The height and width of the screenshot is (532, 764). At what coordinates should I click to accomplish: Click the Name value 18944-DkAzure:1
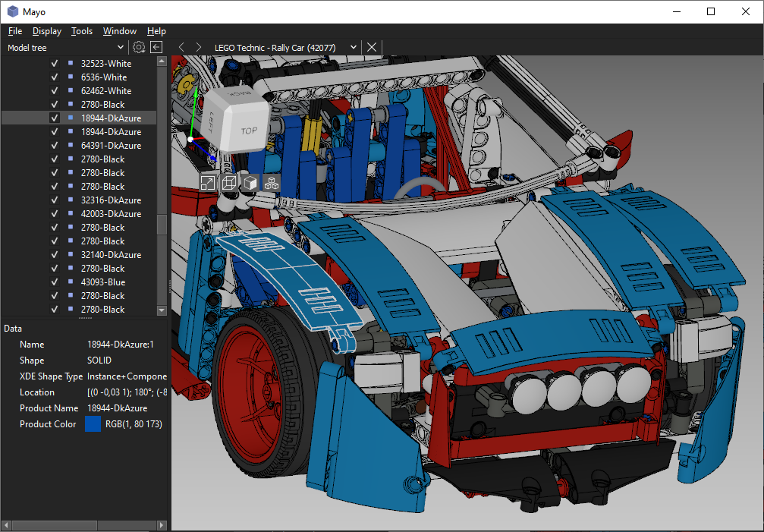[x=121, y=344]
